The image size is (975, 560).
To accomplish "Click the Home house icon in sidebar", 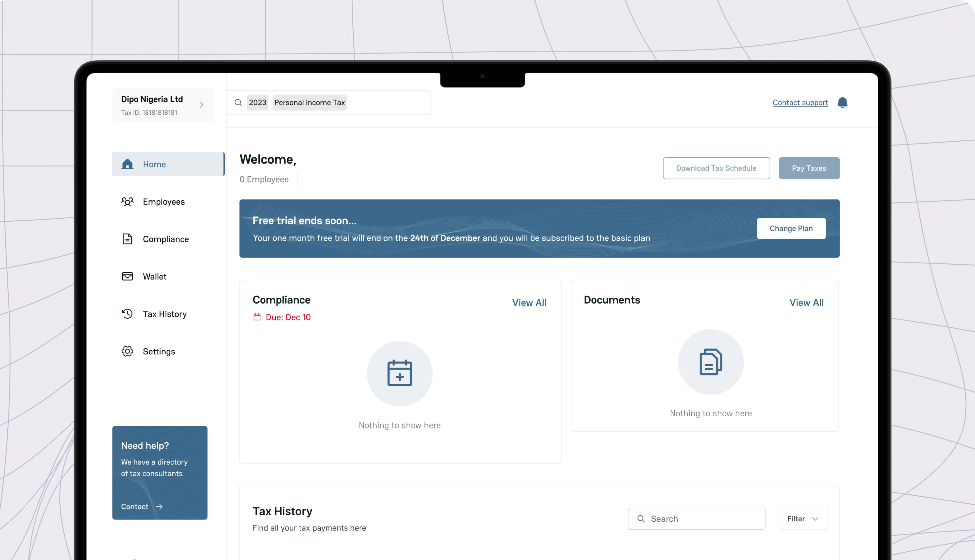I will [127, 164].
